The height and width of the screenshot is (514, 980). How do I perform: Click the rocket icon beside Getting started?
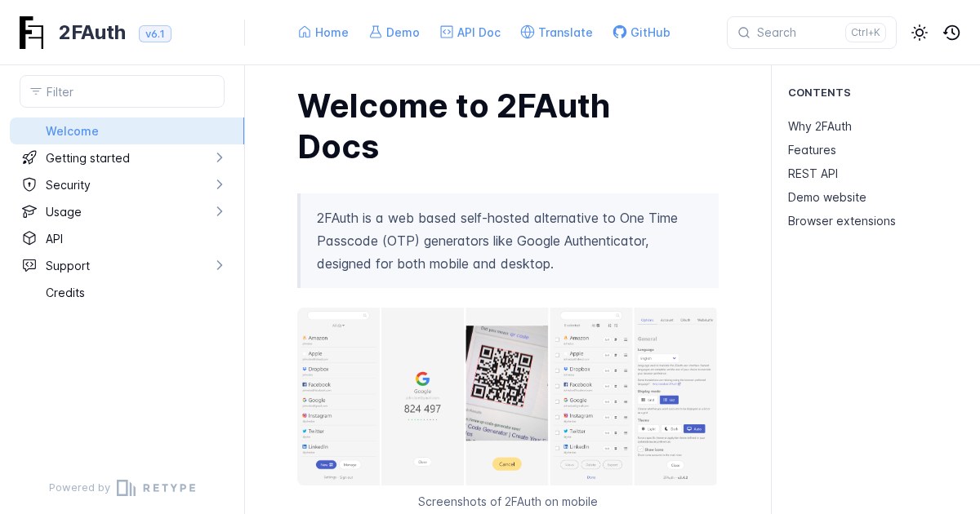(29, 157)
